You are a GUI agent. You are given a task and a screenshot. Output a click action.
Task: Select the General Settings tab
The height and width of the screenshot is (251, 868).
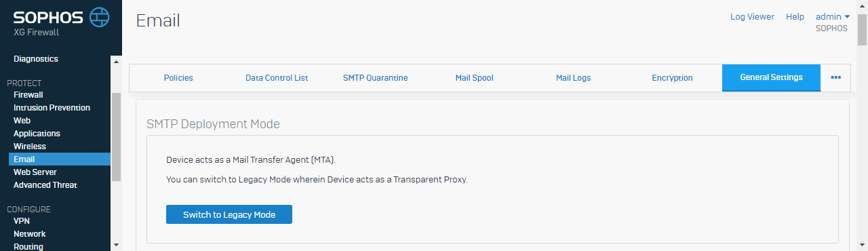(x=771, y=77)
